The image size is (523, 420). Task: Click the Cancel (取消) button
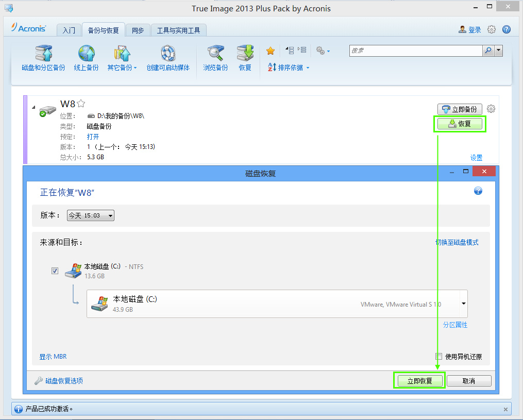point(469,381)
